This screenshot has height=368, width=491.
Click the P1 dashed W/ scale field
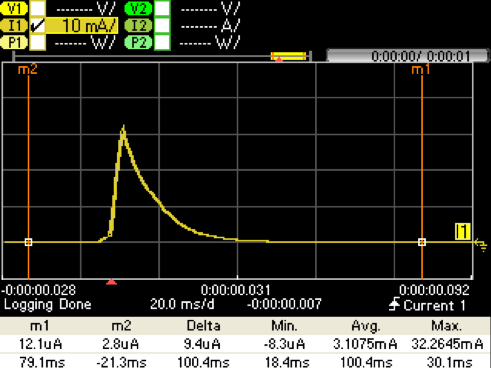pyautogui.click(x=85, y=43)
